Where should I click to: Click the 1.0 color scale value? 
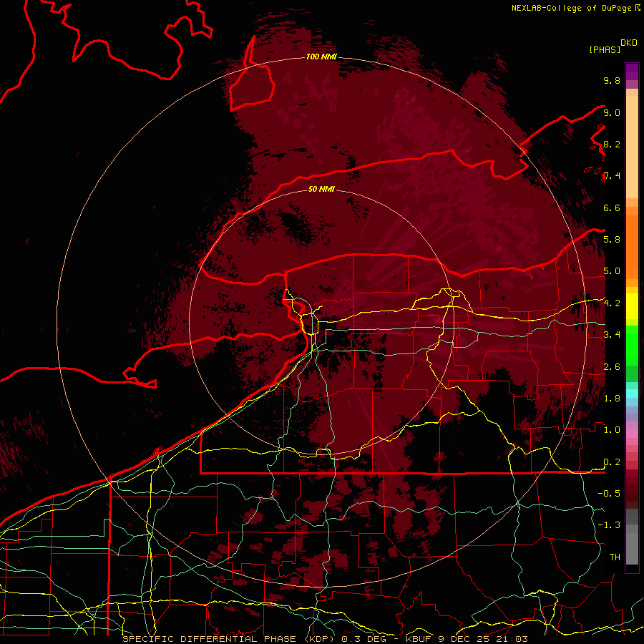click(612, 429)
